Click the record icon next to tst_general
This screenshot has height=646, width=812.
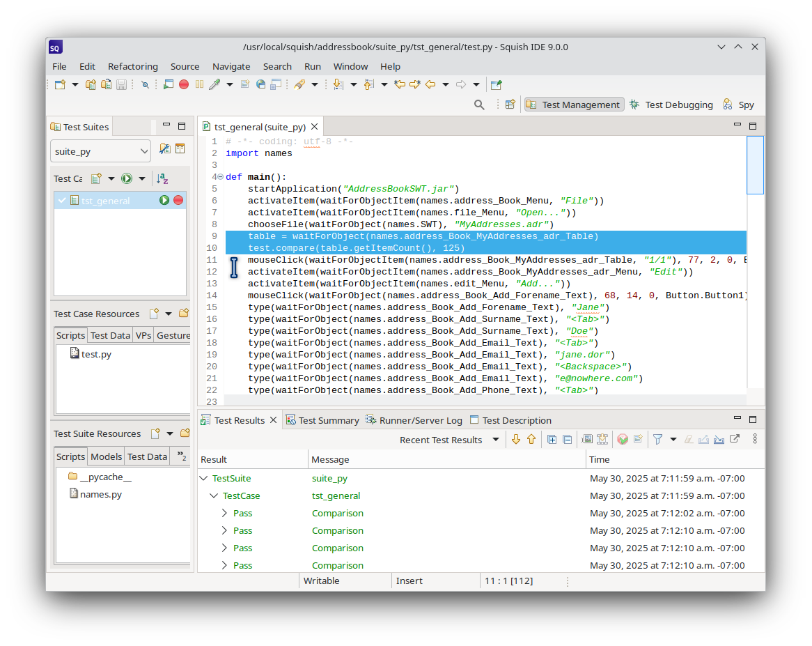tap(178, 201)
